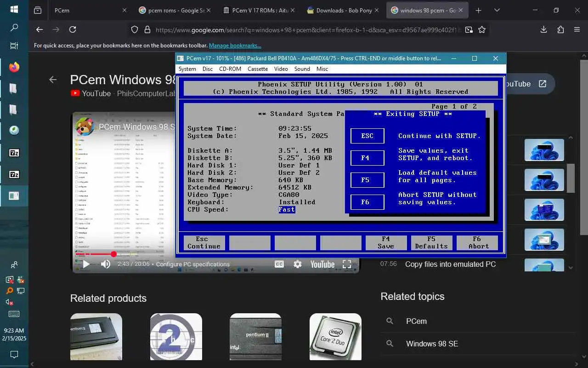Image resolution: width=588 pixels, height=368 pixels.
Task: Open the touch keyboard tray icon
Action: point(14,314)
